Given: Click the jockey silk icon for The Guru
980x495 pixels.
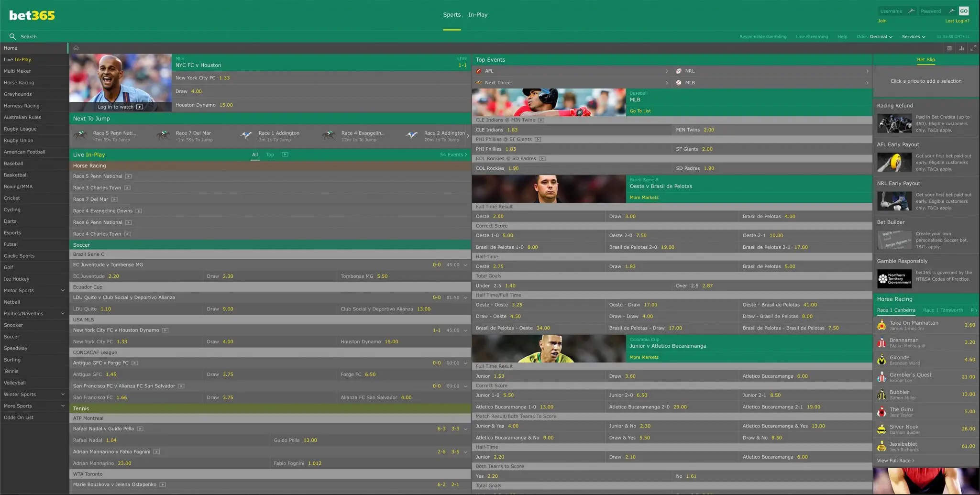Looking at the screenshot, I should click(x=881, y=412).
